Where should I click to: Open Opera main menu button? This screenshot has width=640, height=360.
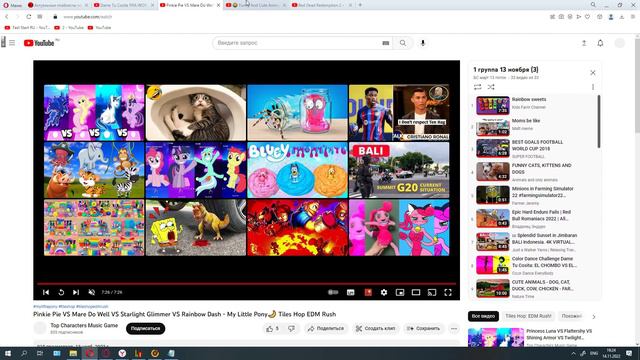[x=12, y=5]
